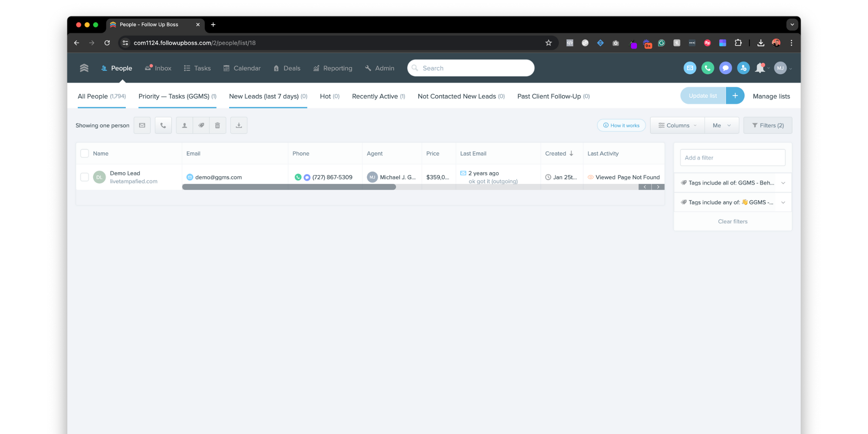
Task: Open new browser tab with plus icon
Action: [x=213, y=25]
